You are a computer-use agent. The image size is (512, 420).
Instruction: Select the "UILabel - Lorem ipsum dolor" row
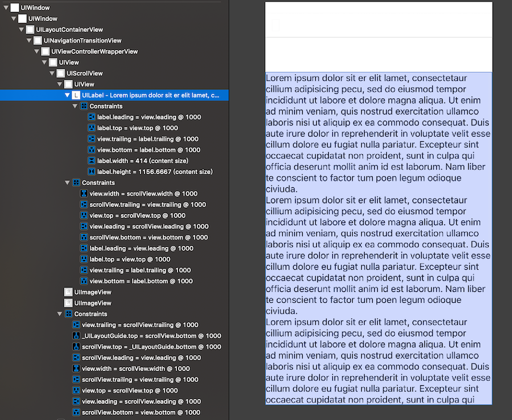[x=114, y=96]
